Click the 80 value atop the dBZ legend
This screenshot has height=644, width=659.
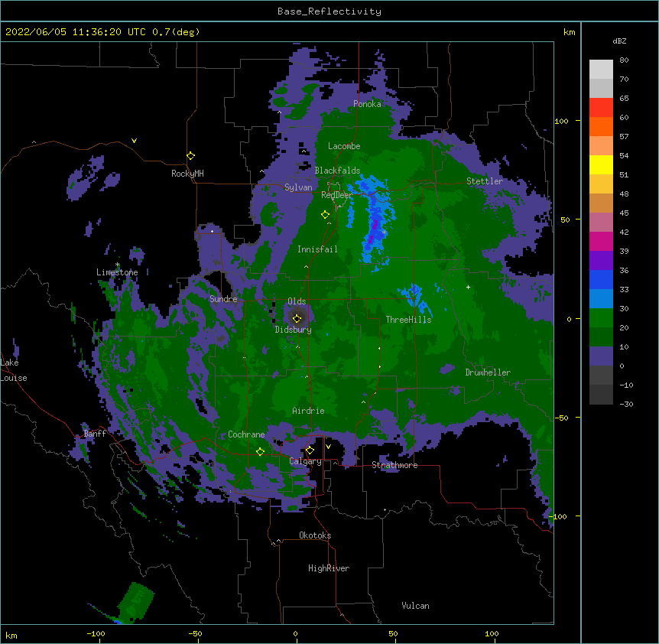tap(624, 60)
